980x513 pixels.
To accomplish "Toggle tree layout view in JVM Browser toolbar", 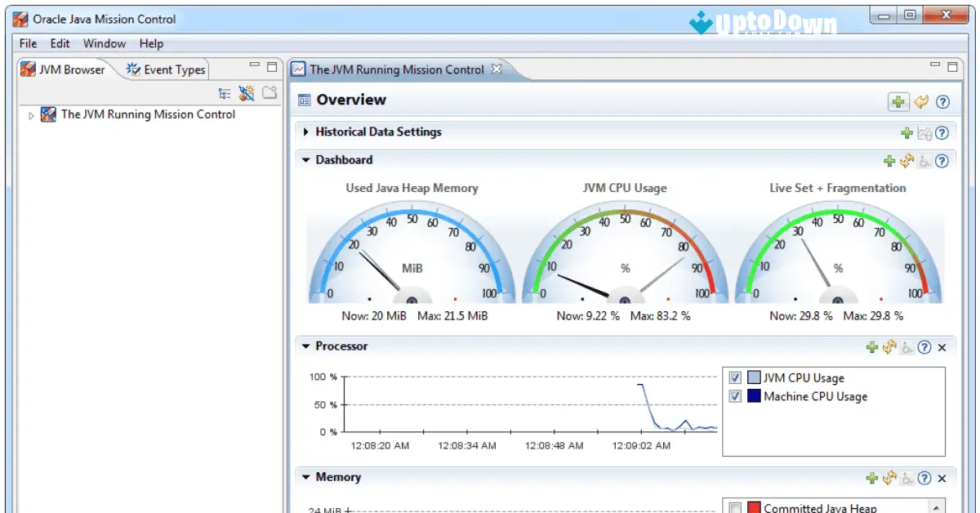I will [225, 92].
